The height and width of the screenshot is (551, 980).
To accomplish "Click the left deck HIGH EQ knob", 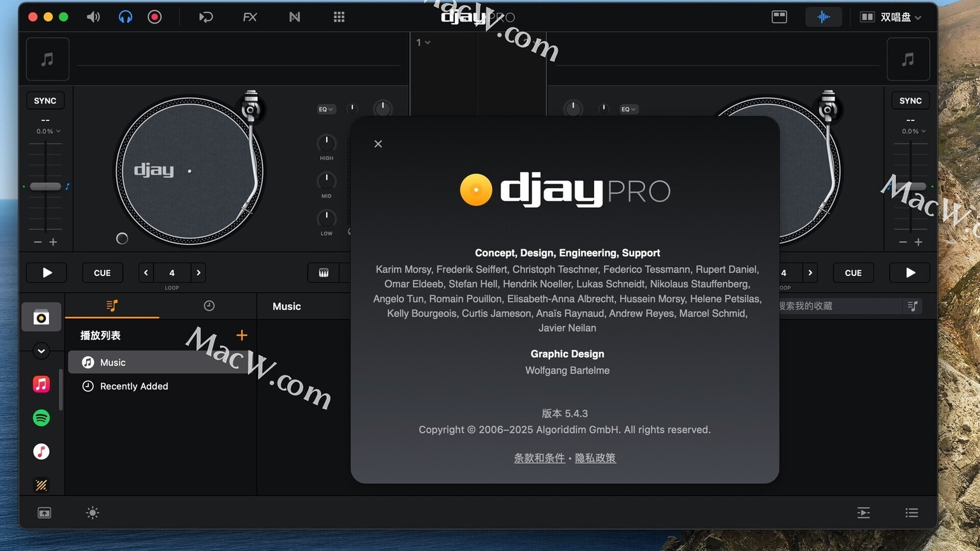I will [x=327, y=142].
